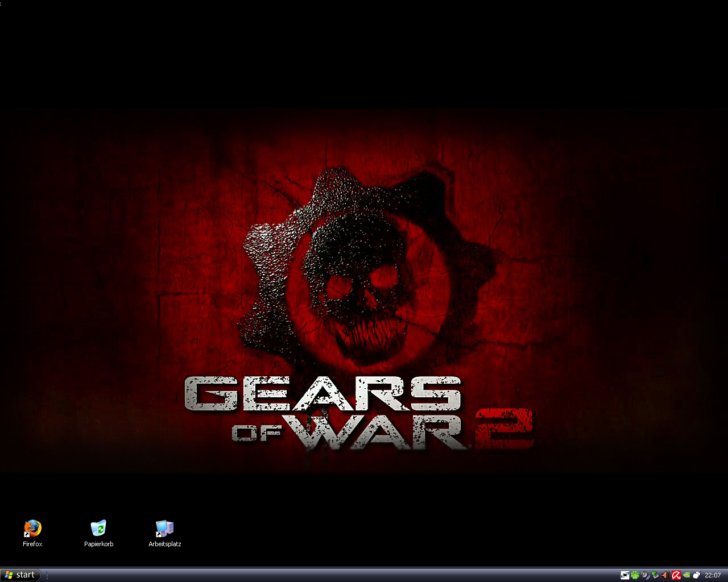
Task: Click the Safely Remove Hardware tray icon
Action: click(656, 575)
